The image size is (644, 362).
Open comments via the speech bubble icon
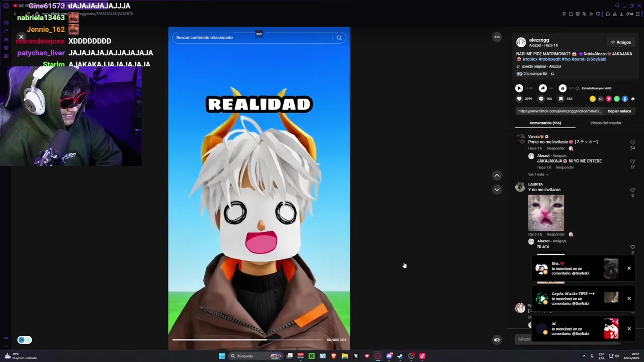pos(541,99)
